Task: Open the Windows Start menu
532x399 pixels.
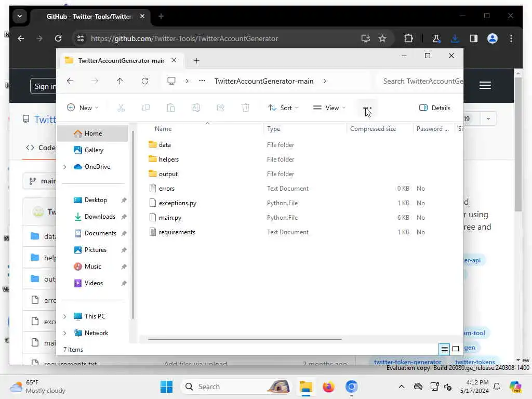Action: (x=166, y=387)
